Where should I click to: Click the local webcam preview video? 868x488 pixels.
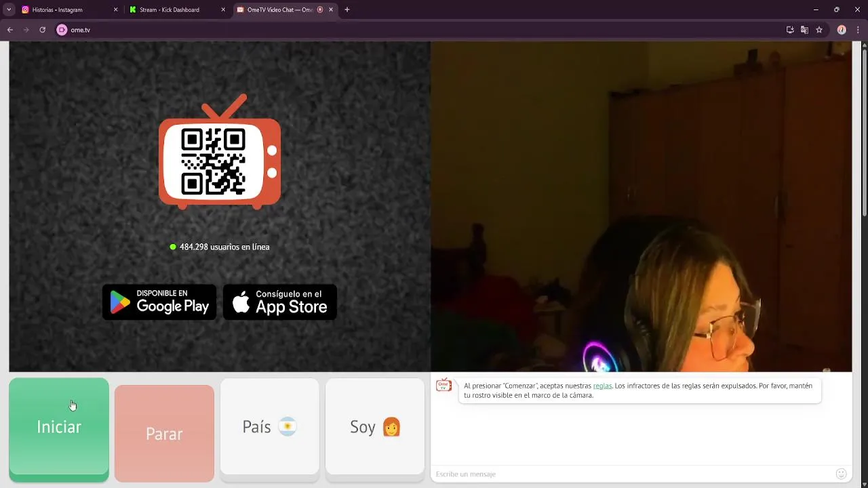(x=642, y=207)
